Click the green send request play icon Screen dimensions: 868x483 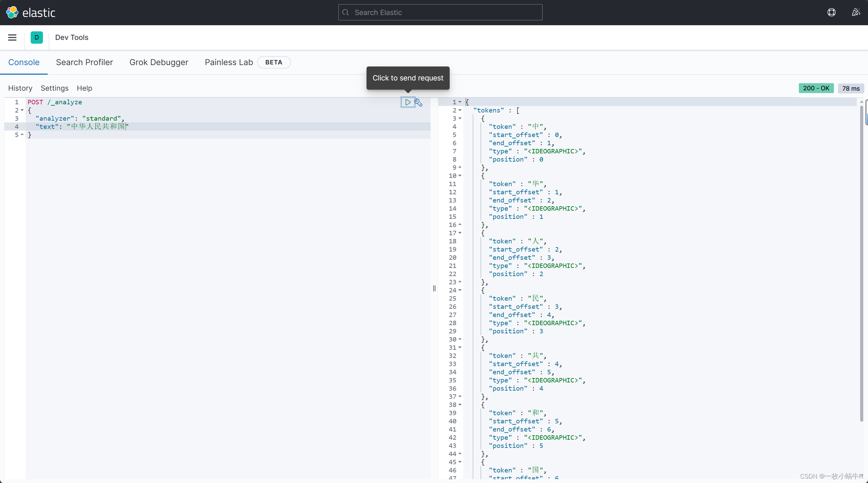407,102
